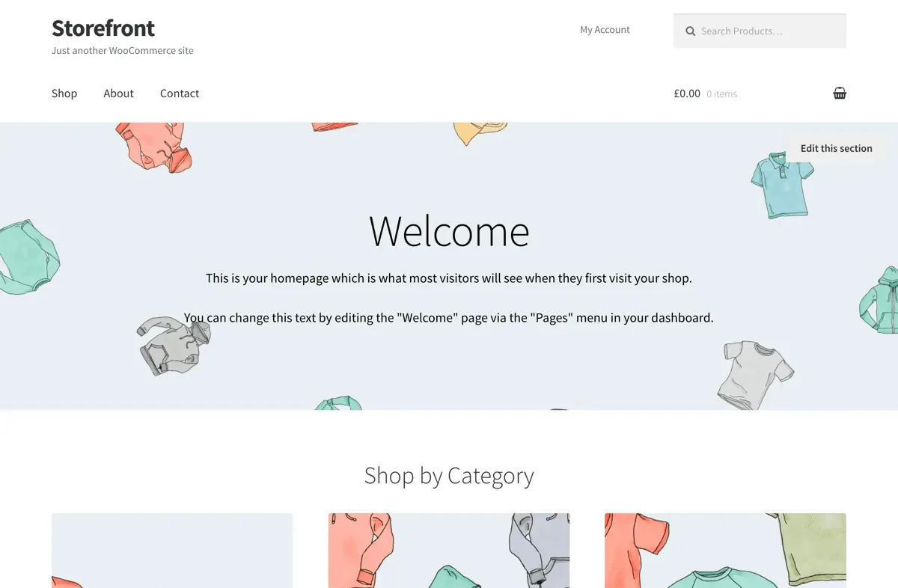This screenshot has width=898, height=588.
Task: Click the Edit this section button
Action: click(x=836, y=148)
